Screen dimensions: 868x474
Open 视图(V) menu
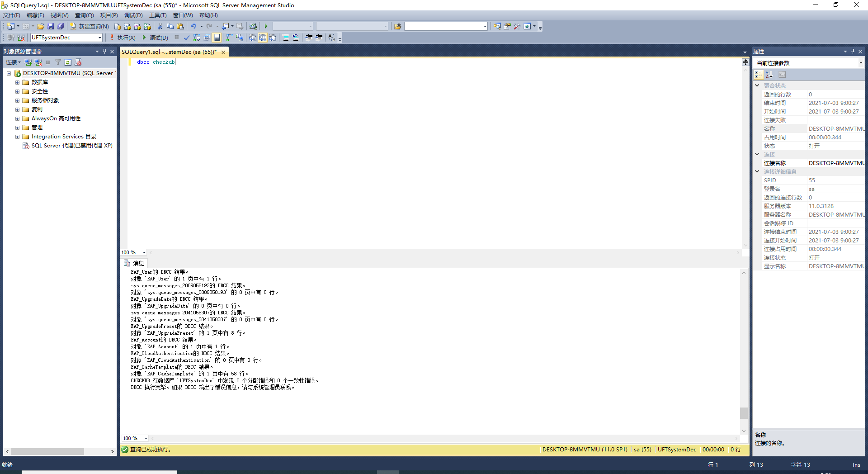pos(59,15)
